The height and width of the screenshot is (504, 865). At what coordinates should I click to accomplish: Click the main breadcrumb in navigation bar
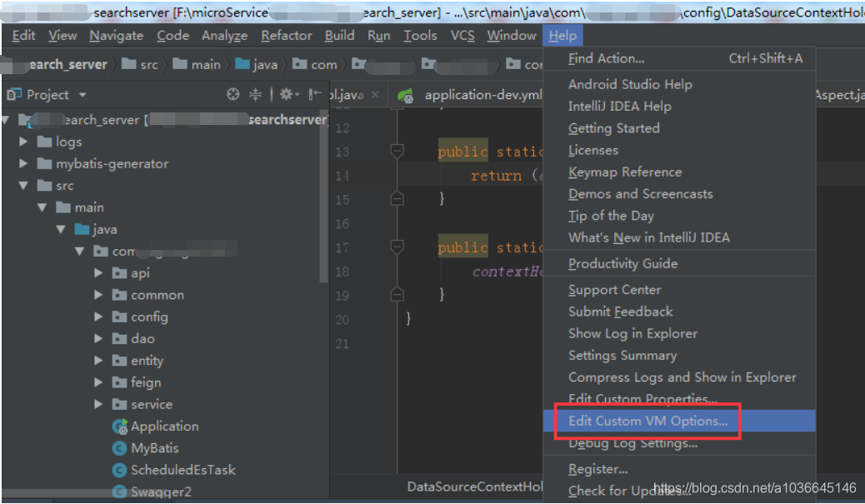(197, 64)
